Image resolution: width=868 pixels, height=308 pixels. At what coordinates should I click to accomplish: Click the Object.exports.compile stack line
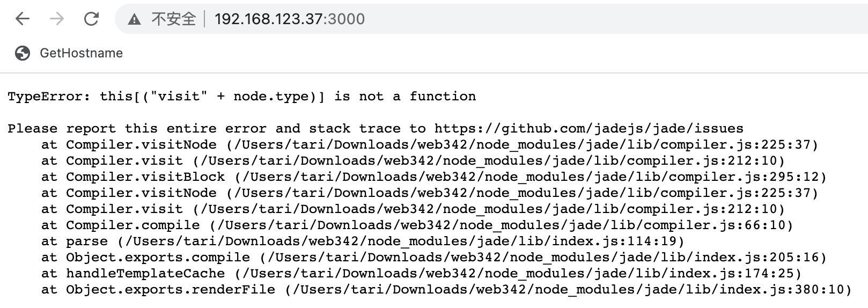point(433,258)
